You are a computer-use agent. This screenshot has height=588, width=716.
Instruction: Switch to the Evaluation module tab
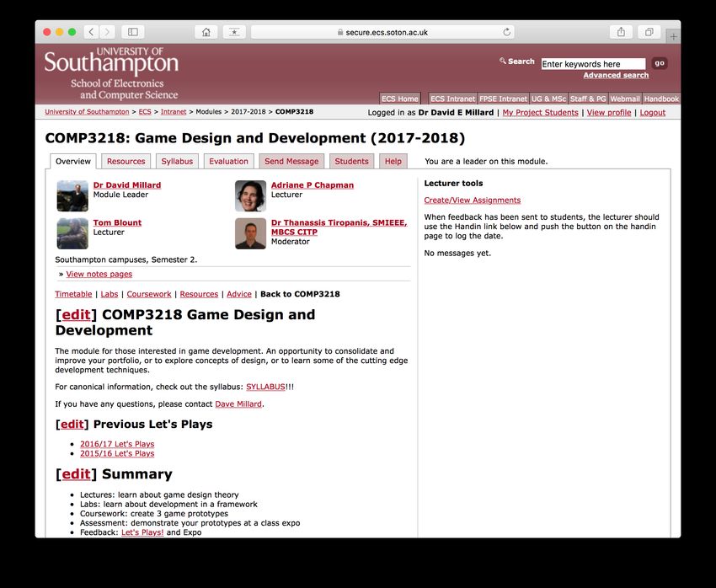tap(229, 161)
